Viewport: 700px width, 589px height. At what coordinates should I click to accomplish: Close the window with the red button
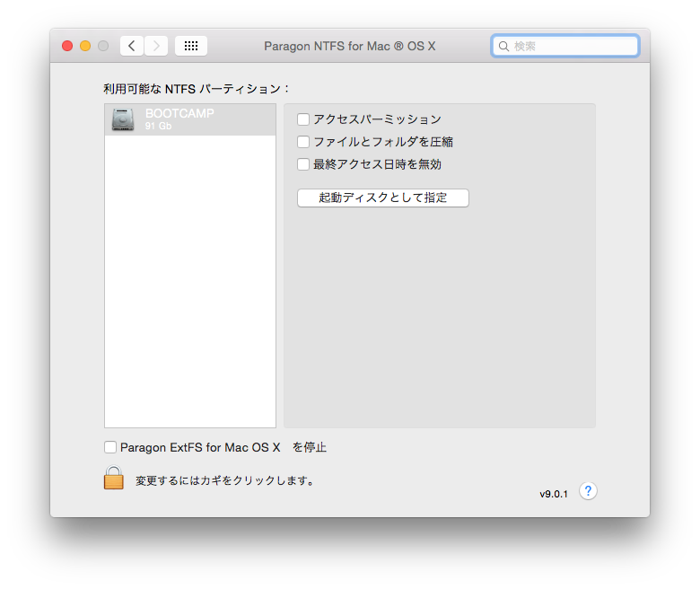(67, 46)
